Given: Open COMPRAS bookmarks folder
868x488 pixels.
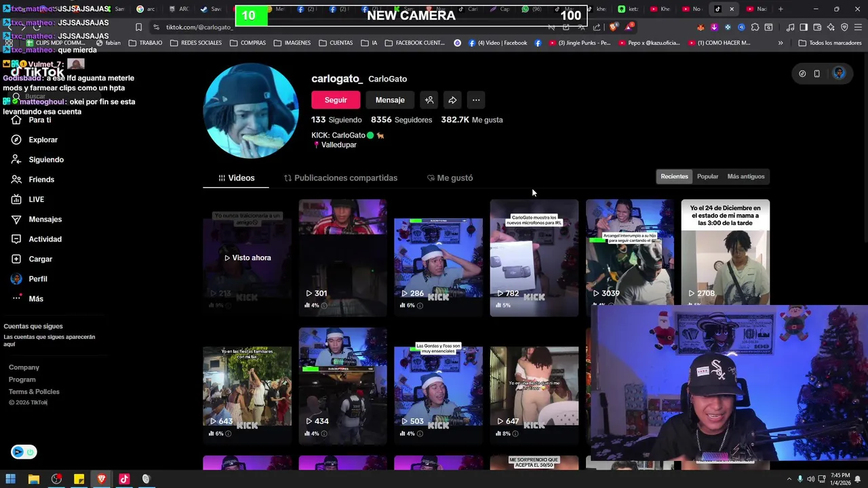Looking at the screenshot, I should [x=248, y=43].
